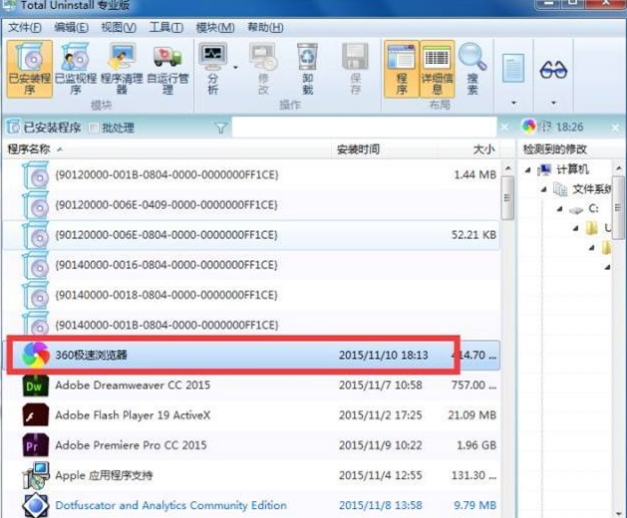Click the Adobe Flash Player icon
Viewport: 627px width, 518px height.
[x=36, y=415]
